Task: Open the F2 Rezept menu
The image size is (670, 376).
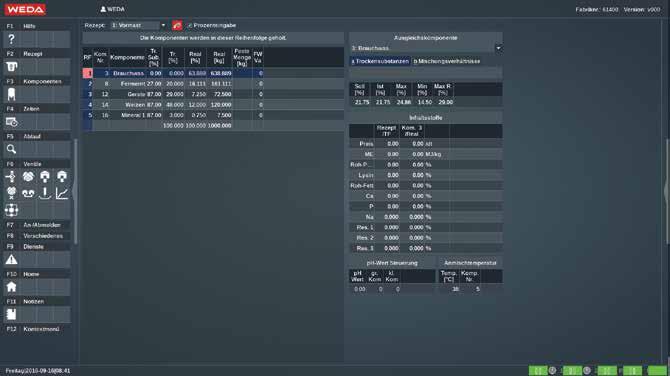Action: coord(38,54)
